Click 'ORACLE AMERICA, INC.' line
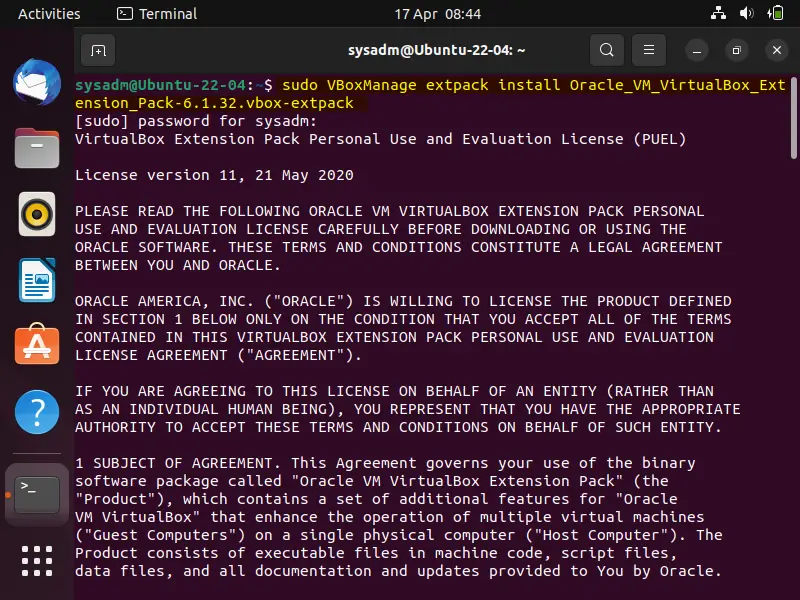This screenshot has width=800, height=600. tap(403, 301)
